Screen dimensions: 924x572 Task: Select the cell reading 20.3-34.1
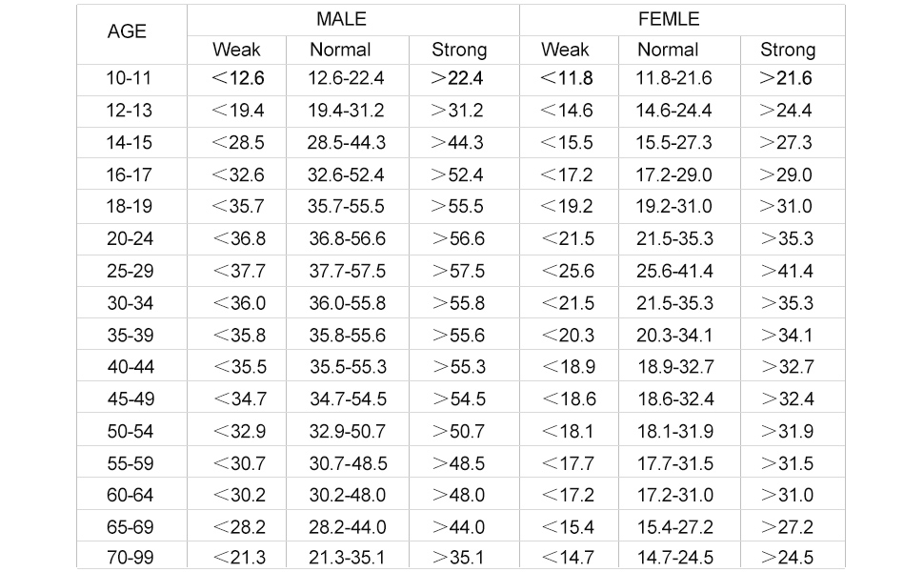(674, 336)
